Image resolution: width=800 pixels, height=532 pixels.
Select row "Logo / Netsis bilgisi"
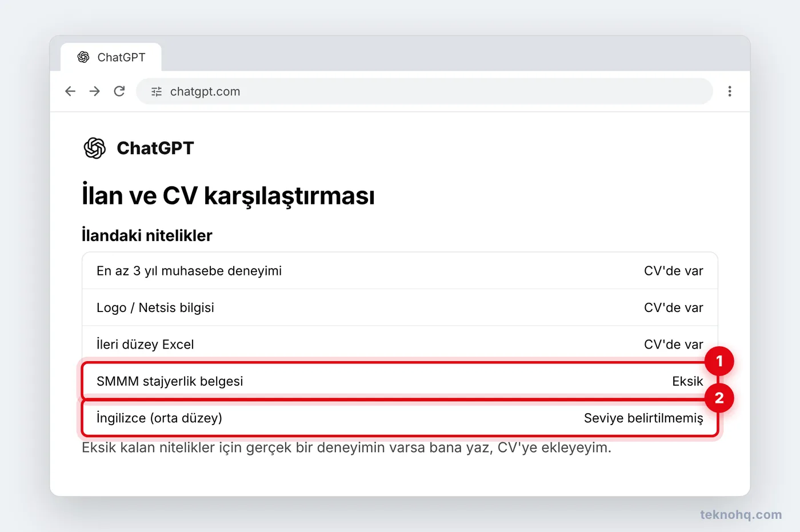point(400,307)
